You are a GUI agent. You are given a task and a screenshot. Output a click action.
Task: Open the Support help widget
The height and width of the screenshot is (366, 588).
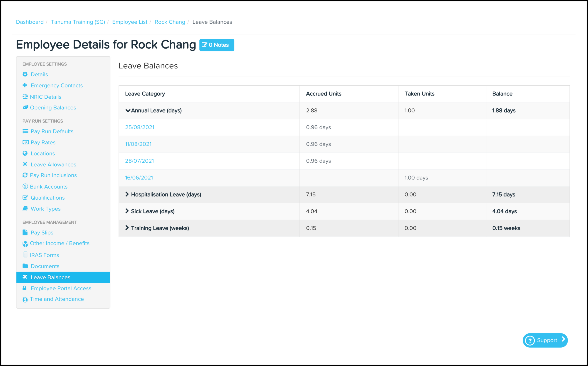(545, 340)
